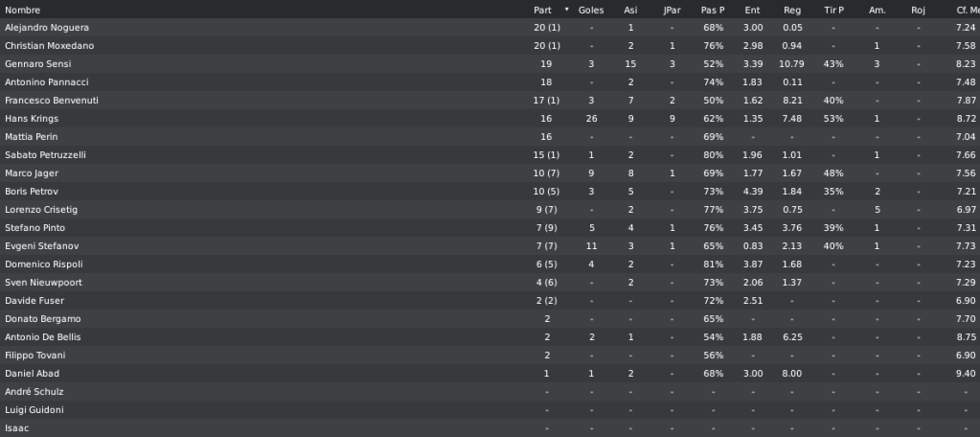Image resolution: width=980 pixels, height=437 pixels.
Task: Open Alejandro Noguera's profile
Action: pos(47,28)
